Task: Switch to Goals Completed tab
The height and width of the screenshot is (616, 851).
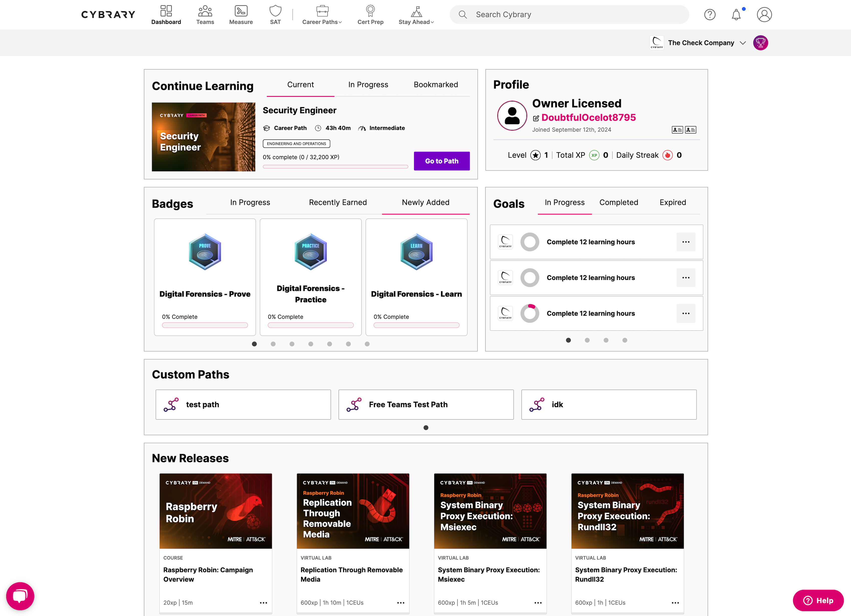Action: click(618, 202)
